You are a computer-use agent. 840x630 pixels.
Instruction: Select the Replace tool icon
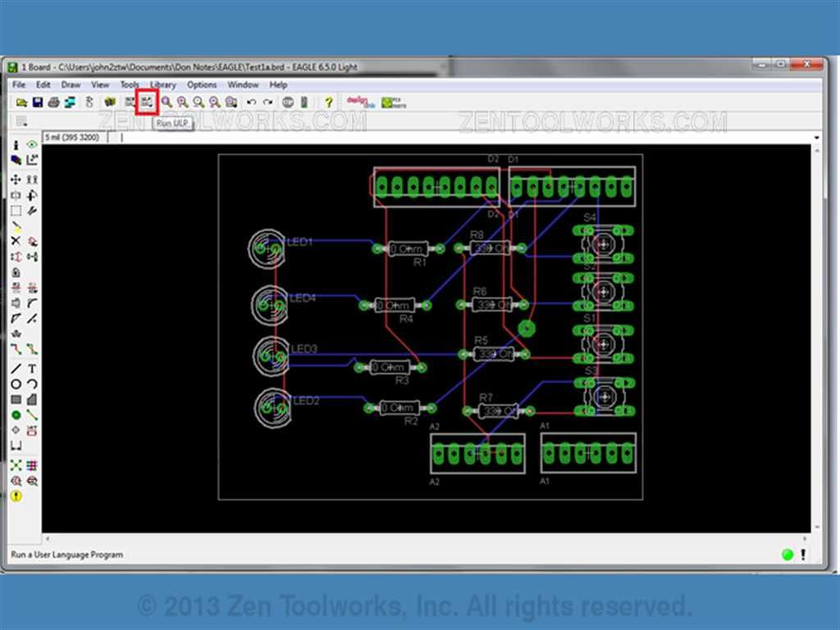(x=32, y=257)
